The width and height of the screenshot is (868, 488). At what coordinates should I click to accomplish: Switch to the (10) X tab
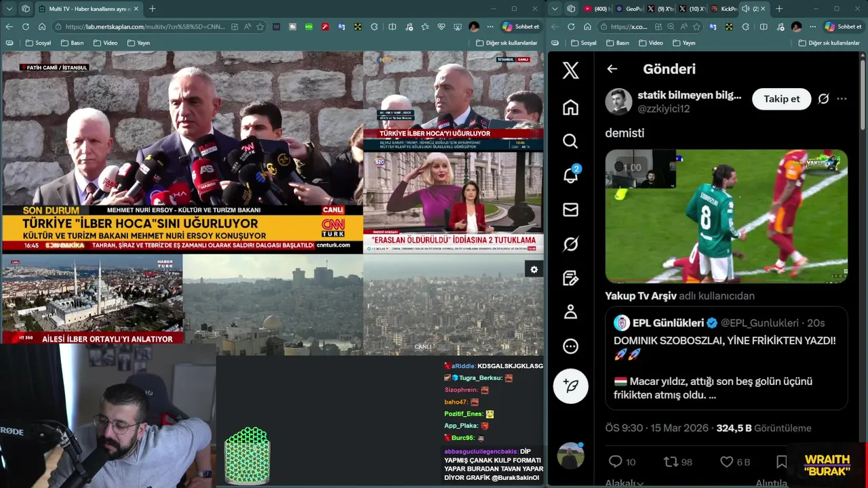(692, 9)
